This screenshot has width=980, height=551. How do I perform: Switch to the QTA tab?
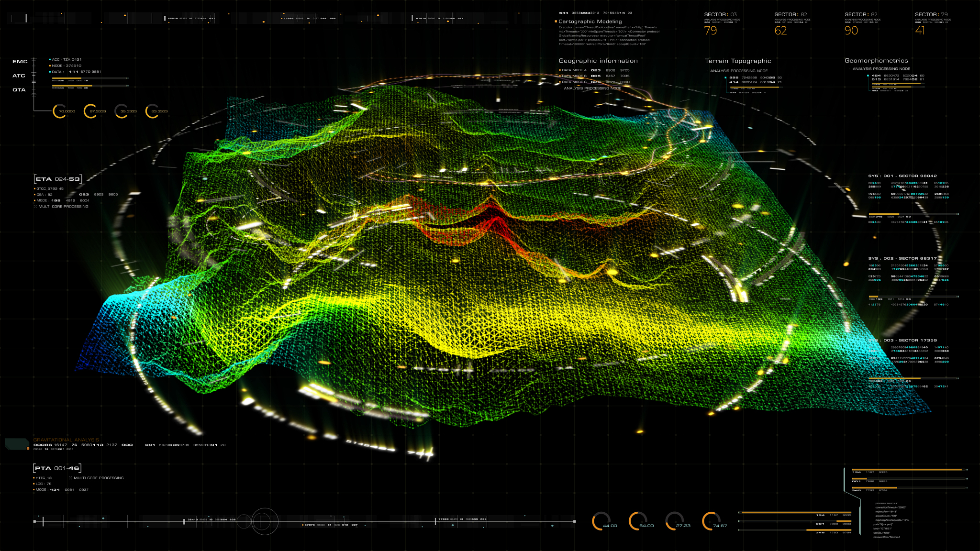pos(19,90)
